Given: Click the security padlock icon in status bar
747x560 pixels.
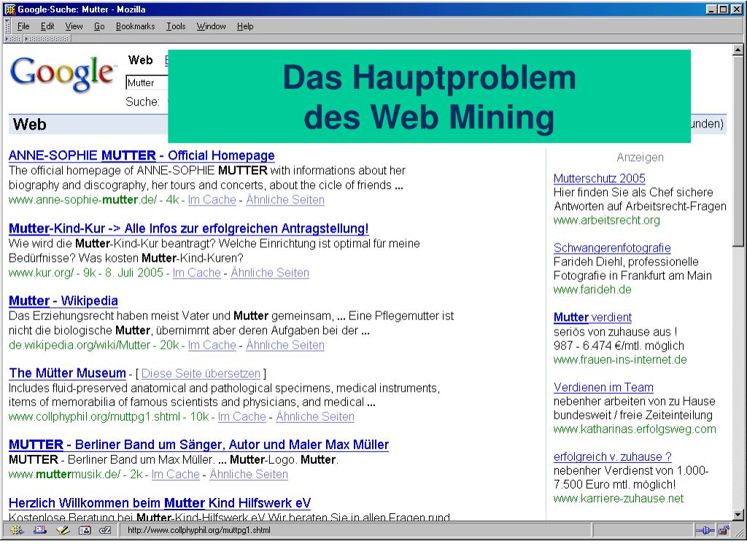Looking at the screenshot, I should point(724,530).
